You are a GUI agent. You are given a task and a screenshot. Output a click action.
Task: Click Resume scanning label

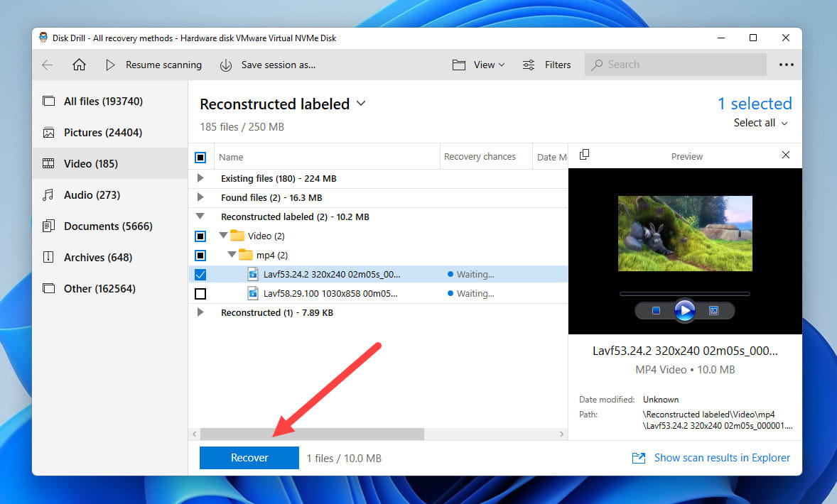tap(163, 65)
